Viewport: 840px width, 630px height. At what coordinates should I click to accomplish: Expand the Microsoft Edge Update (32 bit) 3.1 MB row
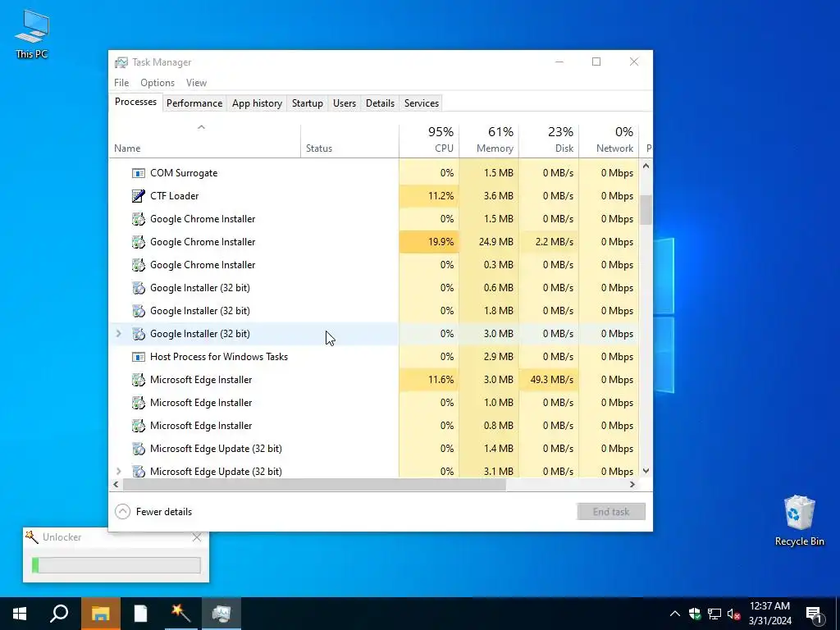point(118,472)
